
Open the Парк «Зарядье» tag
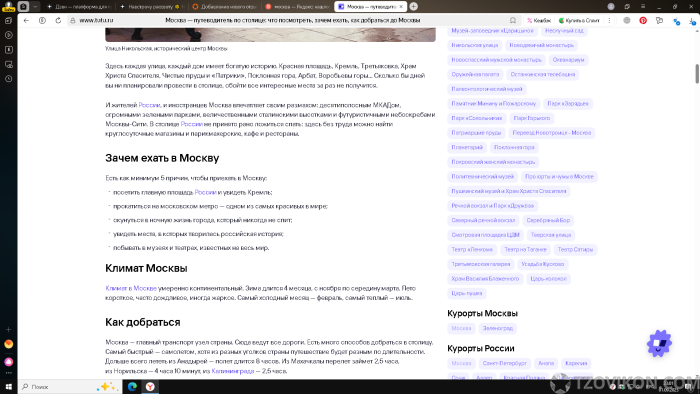568,104
